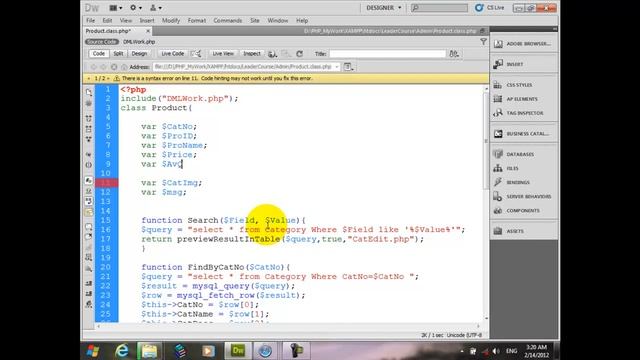Open the Site dropdown in application bar
Screen dimensions: 640x360
click(x=156, y=8)
